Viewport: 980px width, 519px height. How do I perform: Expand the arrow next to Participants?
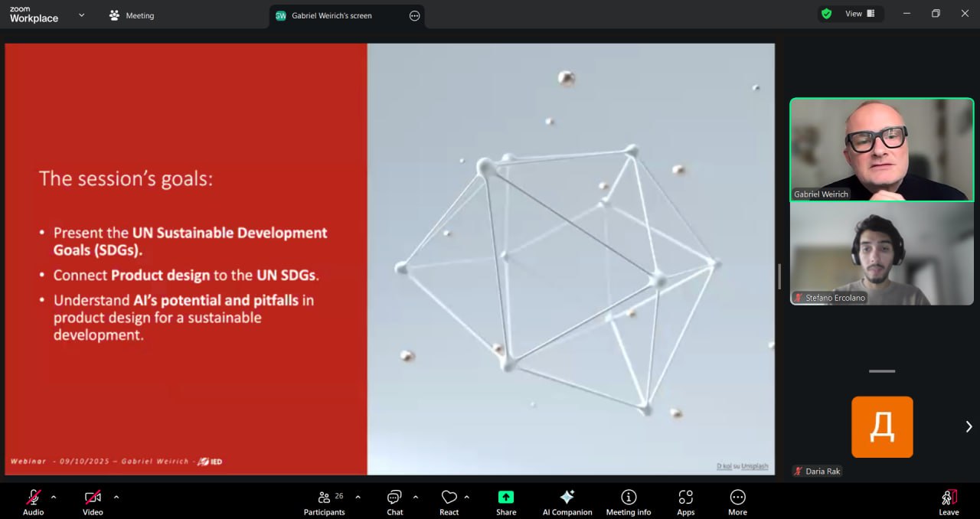pyautogui.click(x=358, y=497)
